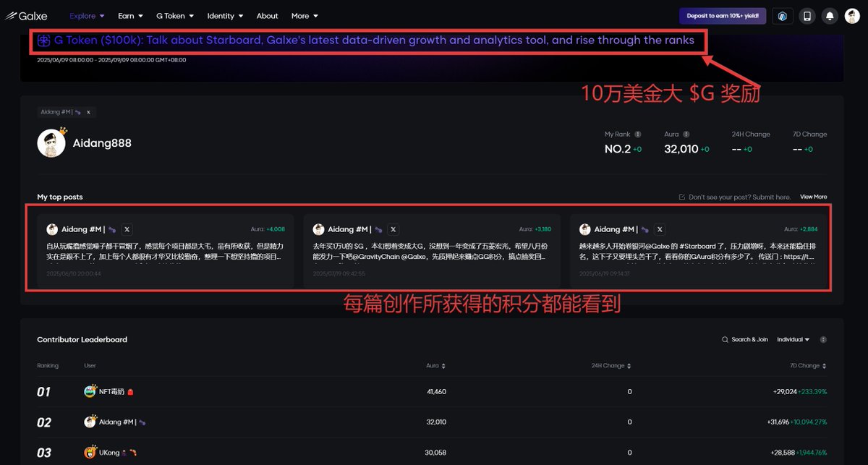The height and width of the screenshot is (465, 868).
Task: Click the edit icon beside 'Don't see your post?'
Action: [682, 197]
